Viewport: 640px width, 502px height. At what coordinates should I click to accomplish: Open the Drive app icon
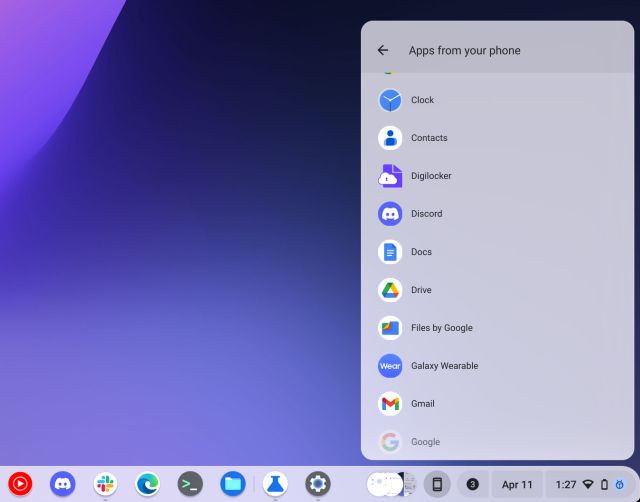pos(390,290)
